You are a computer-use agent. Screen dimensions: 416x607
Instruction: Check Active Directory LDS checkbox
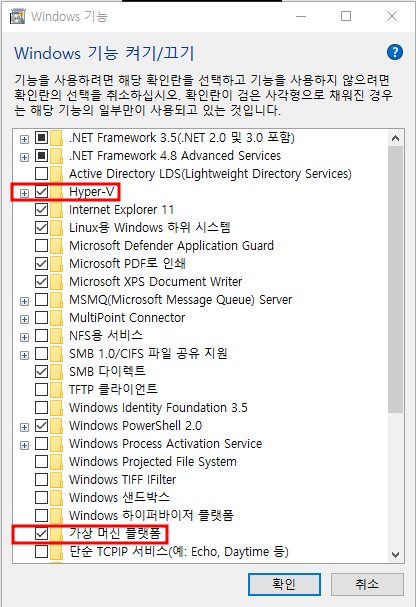coord(41,174)
